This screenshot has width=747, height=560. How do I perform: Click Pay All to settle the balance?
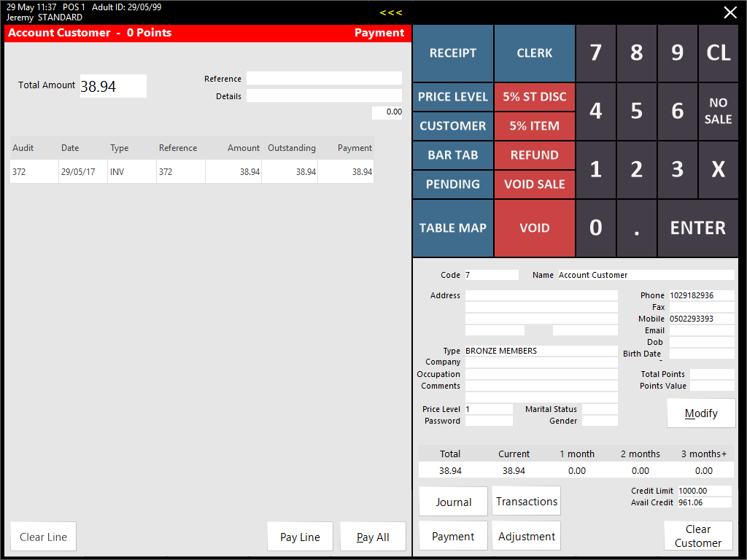click(373, 536)
